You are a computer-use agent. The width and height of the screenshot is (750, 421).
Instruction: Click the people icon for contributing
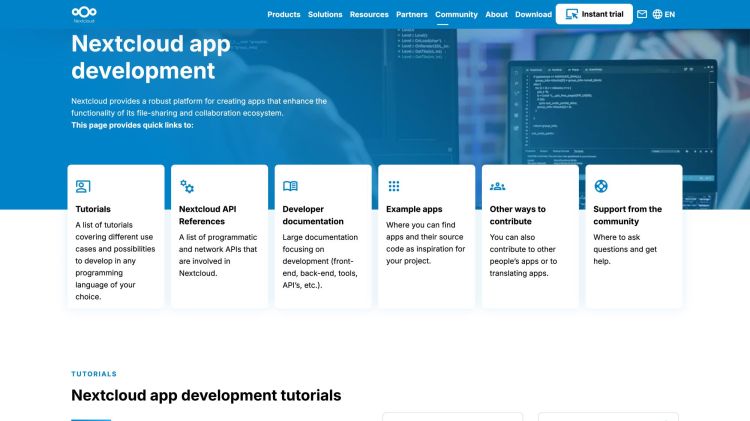point(497,186)
